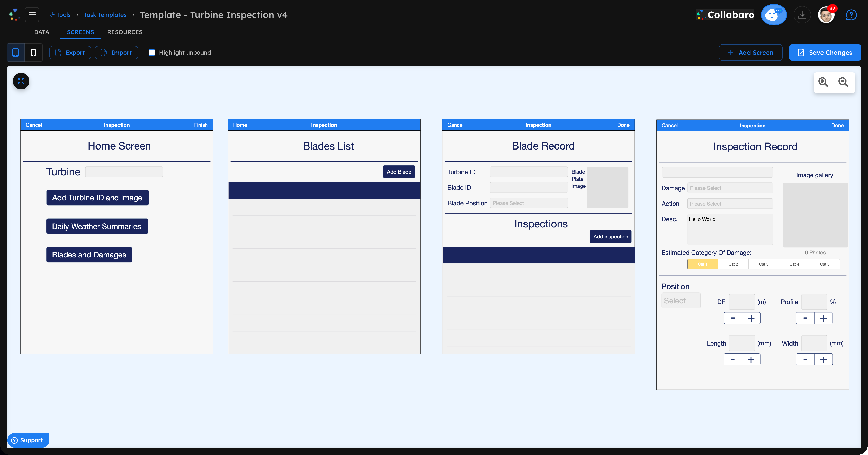Select Cat 5 damage category
This screenshot has height=455, width=868.
[x=825, y=264]
